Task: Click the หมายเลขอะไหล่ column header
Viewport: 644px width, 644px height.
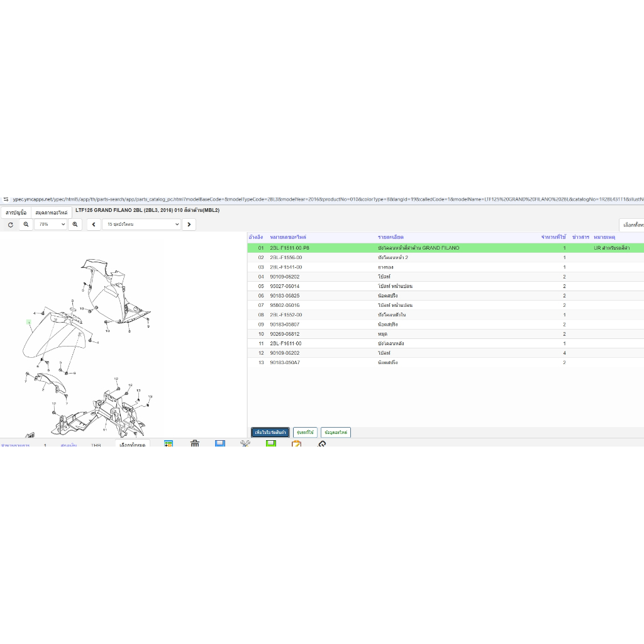Action: pos(288,237)
